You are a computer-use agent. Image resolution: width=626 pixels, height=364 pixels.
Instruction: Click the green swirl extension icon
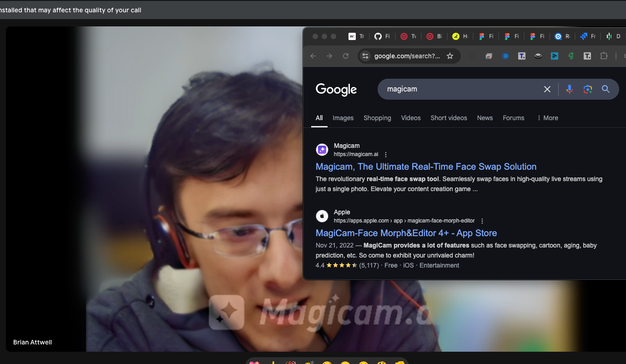[x=571, y=56]
